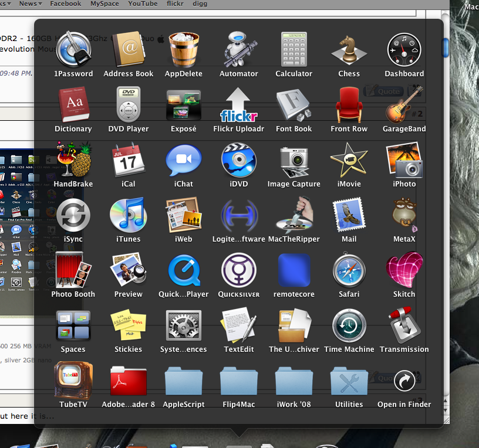Open Skitch heart icon

point(404,270)
